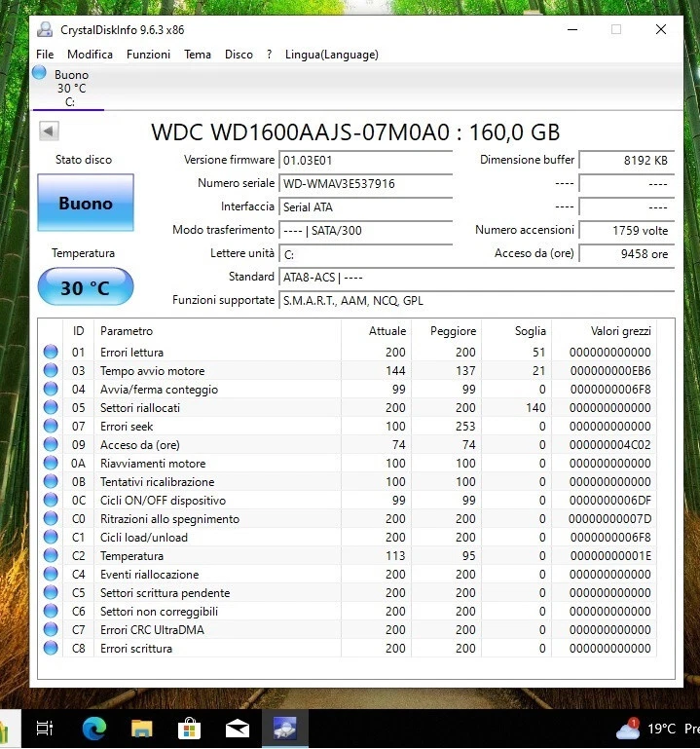Click the Serial ATA interface field
The width and height of the screenshot is (700, 749).
pyautogui.click(x=365, y=206)
